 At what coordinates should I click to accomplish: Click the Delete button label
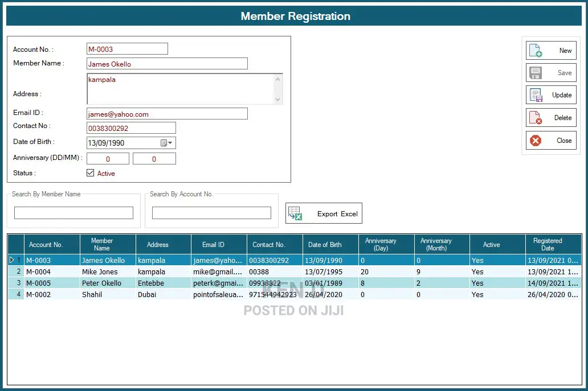563,118
